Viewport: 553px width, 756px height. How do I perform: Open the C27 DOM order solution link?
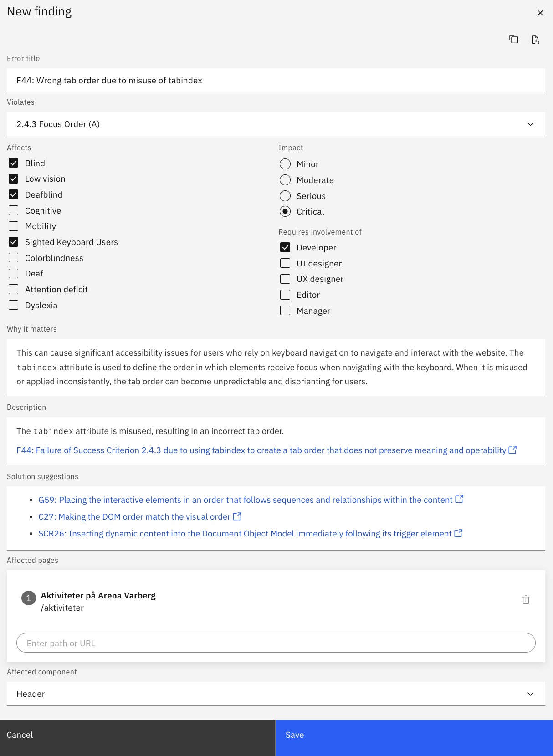click(133, 516)
